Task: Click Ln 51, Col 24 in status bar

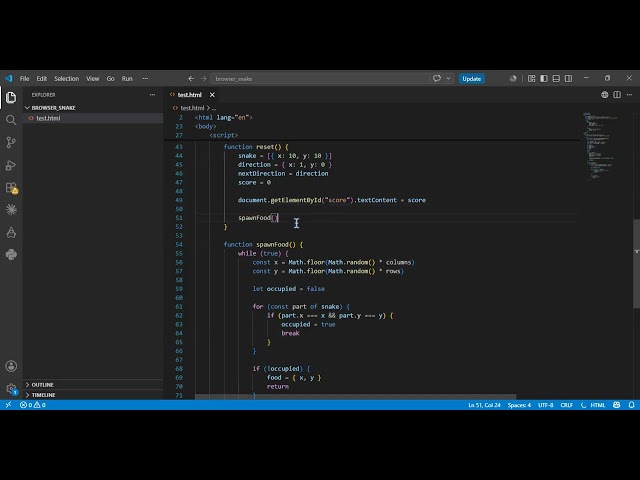Action: click(x=484, y=405)
